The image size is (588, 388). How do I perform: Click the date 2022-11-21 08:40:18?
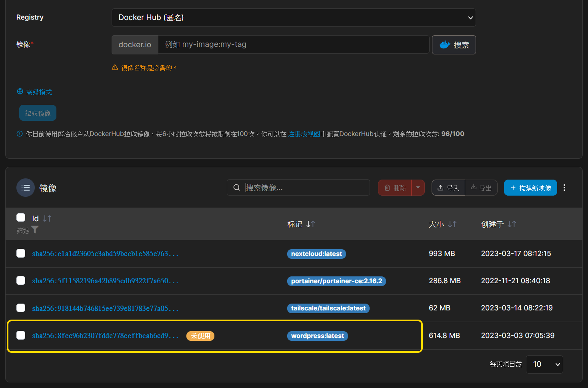coord(516,281)
